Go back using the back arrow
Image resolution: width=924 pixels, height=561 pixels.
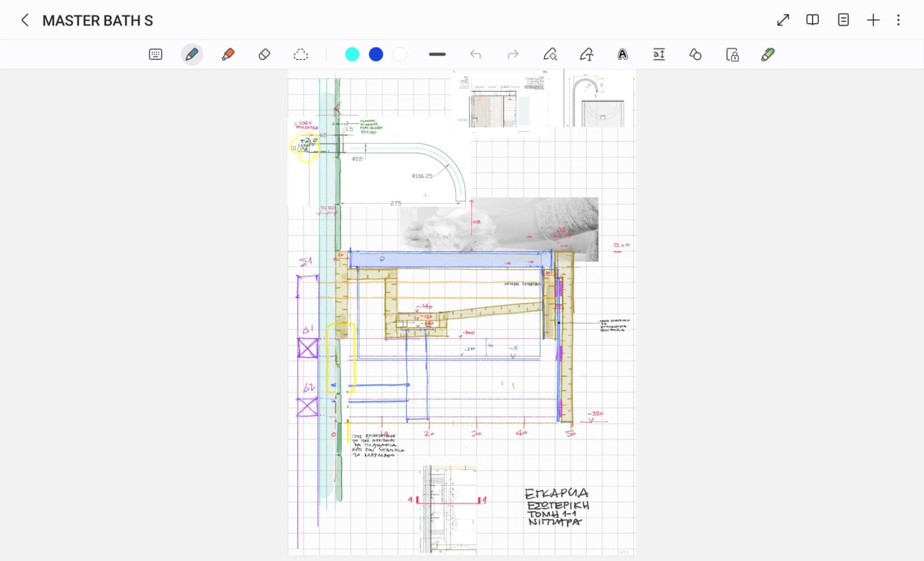click(25, 20)
